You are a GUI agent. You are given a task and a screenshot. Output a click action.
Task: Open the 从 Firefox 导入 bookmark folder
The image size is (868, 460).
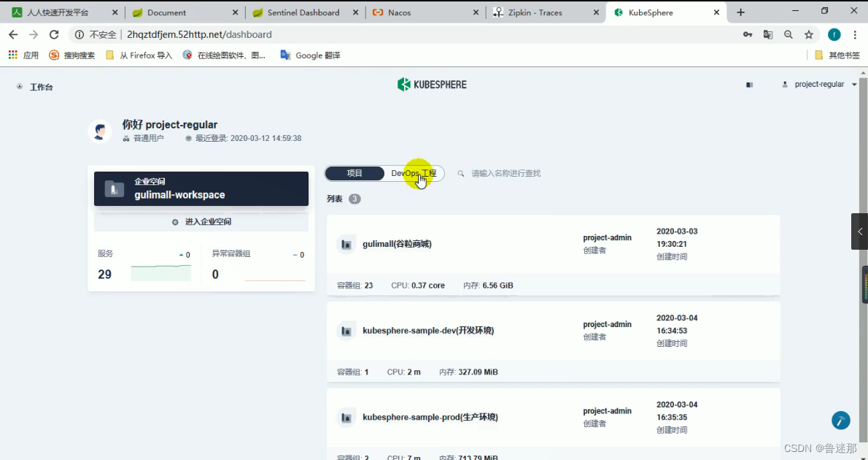tap(139, 55)
